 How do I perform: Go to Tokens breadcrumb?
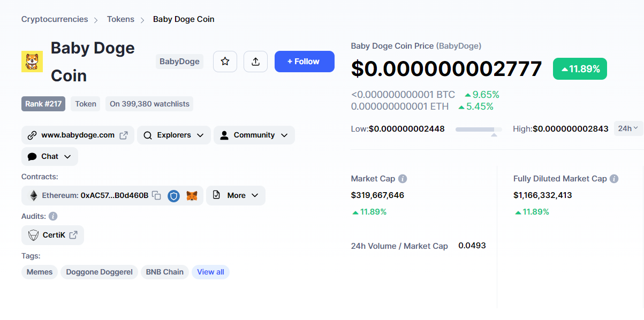pos(120,19)
